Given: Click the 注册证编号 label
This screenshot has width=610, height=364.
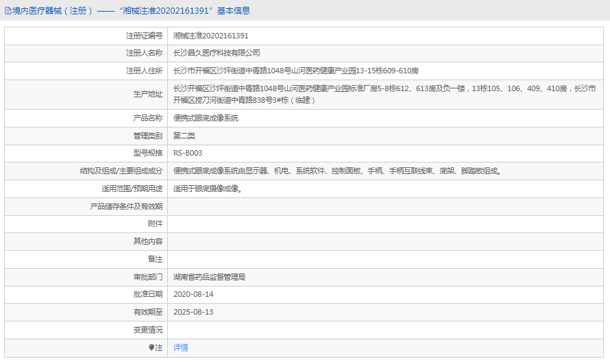Looking at the screenshot, I should tap(144, 36).
